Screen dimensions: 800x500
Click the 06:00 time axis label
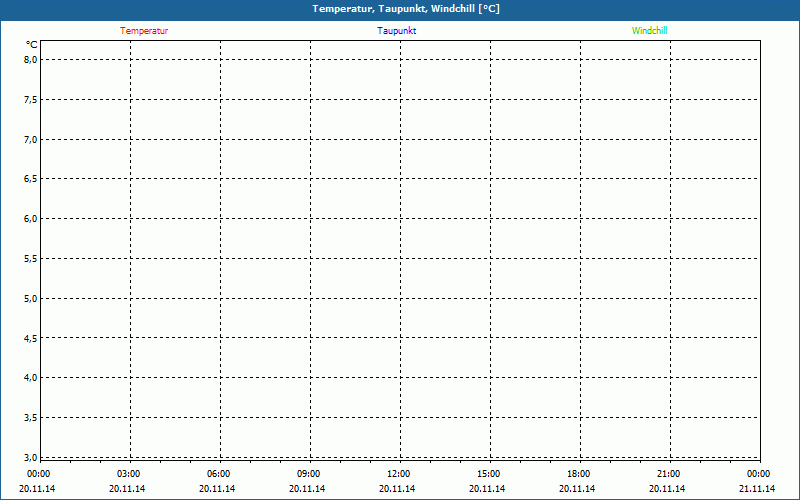coord(218,474)
